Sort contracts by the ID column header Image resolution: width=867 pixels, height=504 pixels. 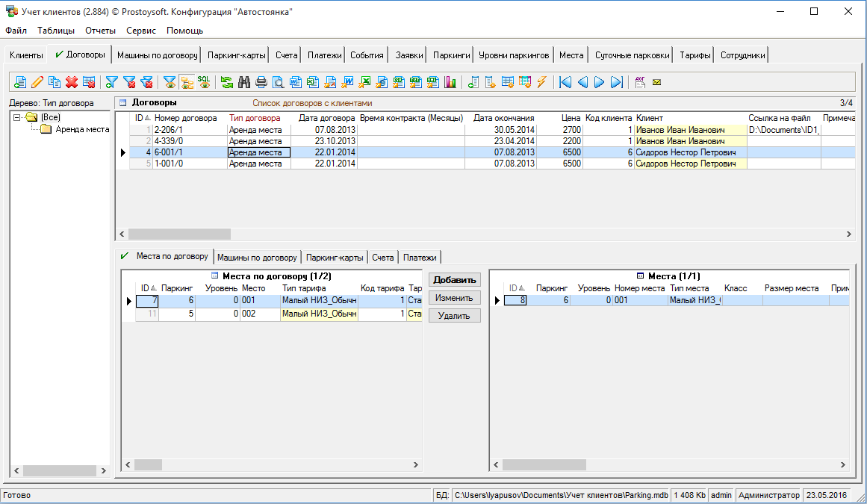pyautogui.click(x=142, y=118)
